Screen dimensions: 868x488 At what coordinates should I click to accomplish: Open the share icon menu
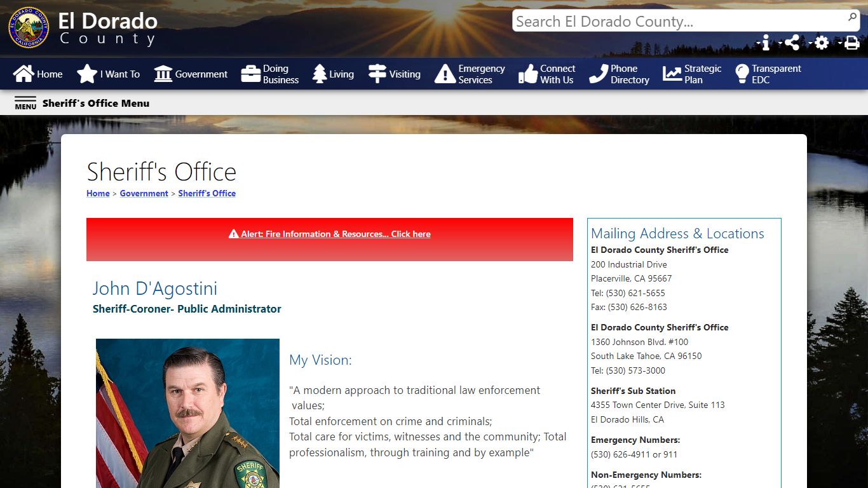point(792,43)
